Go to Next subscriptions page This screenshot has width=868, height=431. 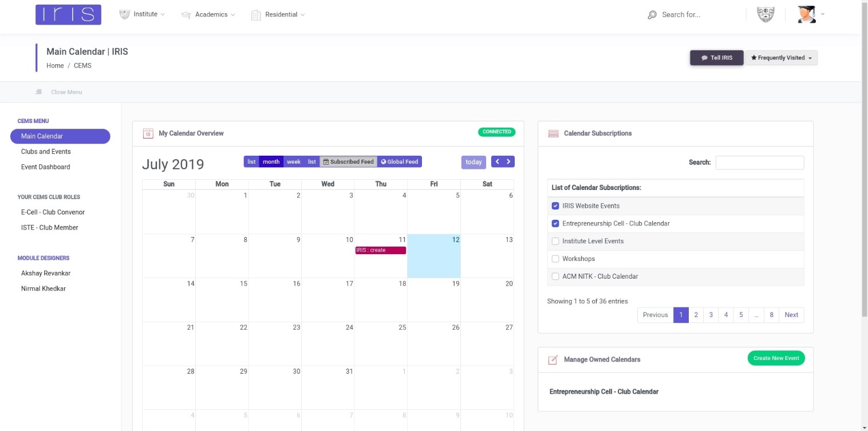click(791, 315)
